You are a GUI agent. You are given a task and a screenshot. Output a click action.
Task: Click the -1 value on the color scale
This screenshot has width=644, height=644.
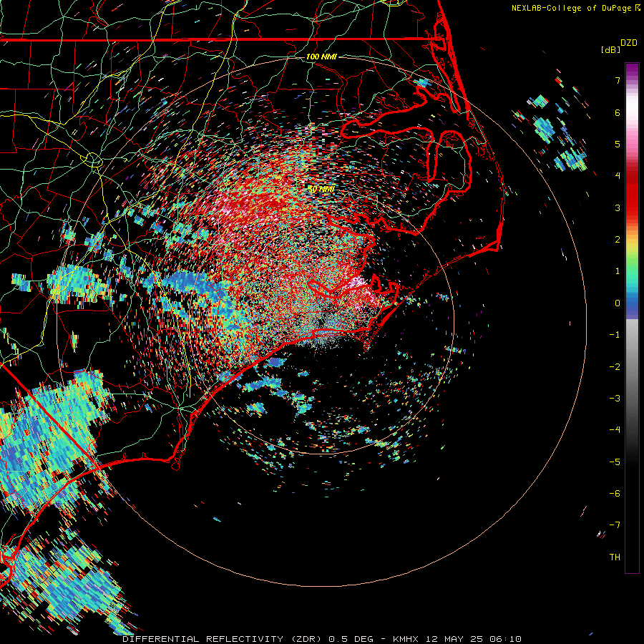click(x=615, y=335)
